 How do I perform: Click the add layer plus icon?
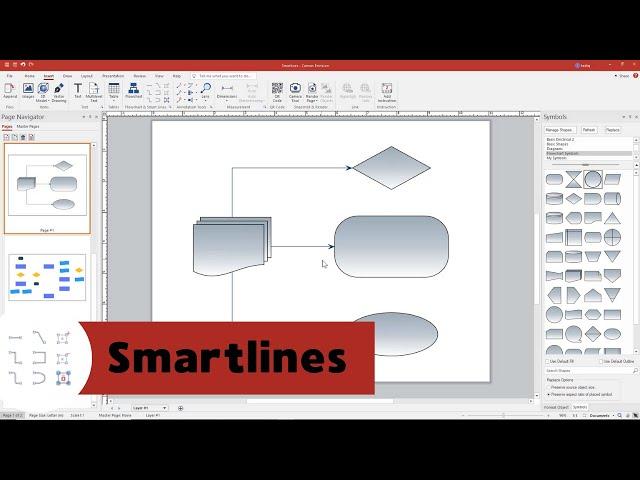coord(180,408)
